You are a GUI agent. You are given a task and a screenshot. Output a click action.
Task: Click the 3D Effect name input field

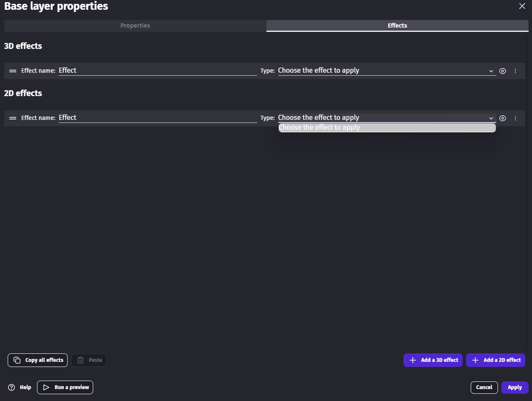pos(157,71)
